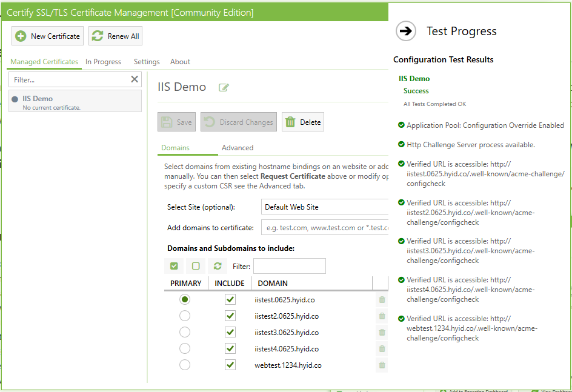This screenshot has height=392, width=572.
Task: Uncheck include for iistest3.0625.hyid.co
Action: point(230,332)
